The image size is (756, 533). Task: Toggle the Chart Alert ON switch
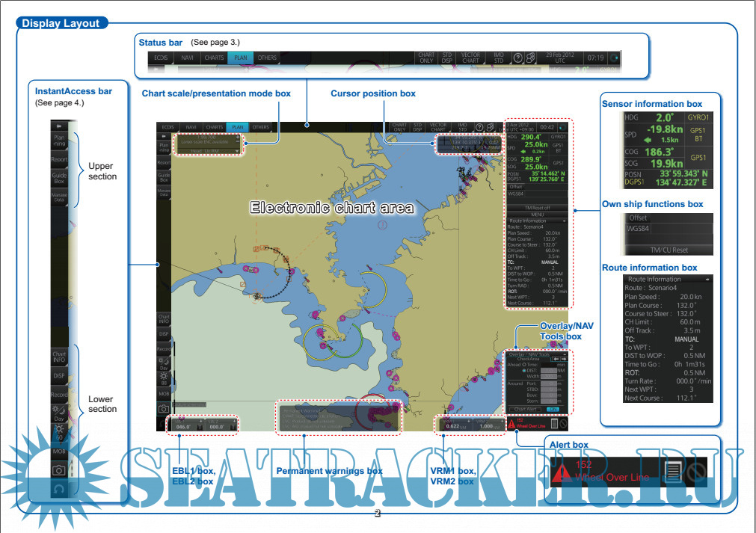(553, 410)
